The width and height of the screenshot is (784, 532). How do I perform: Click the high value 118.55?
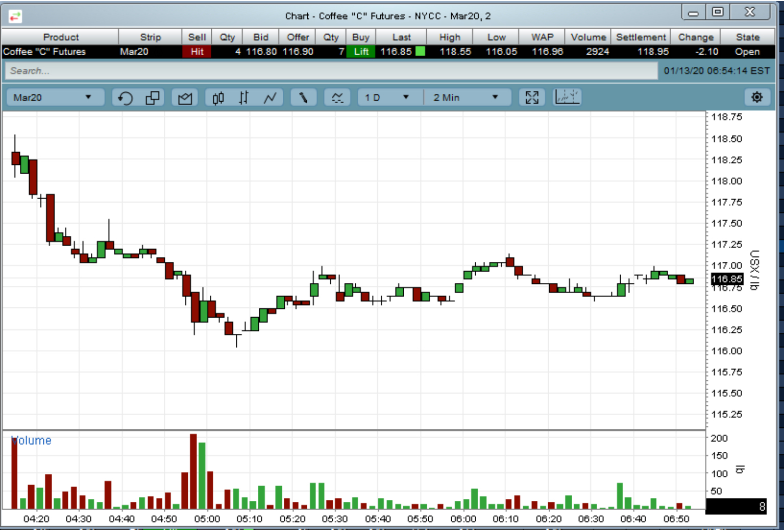click(455, 52)
